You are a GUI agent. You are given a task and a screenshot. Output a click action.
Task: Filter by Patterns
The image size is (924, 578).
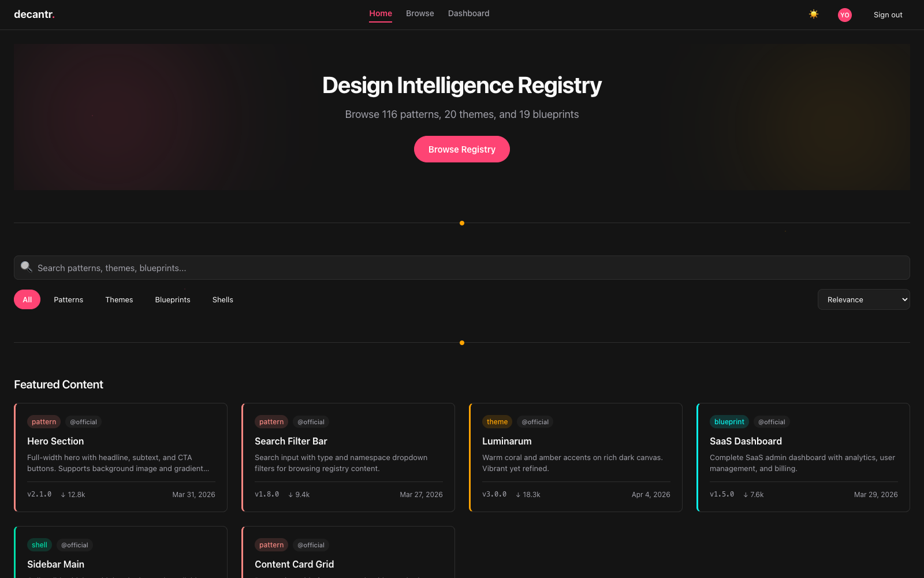[x=69, y=299]
